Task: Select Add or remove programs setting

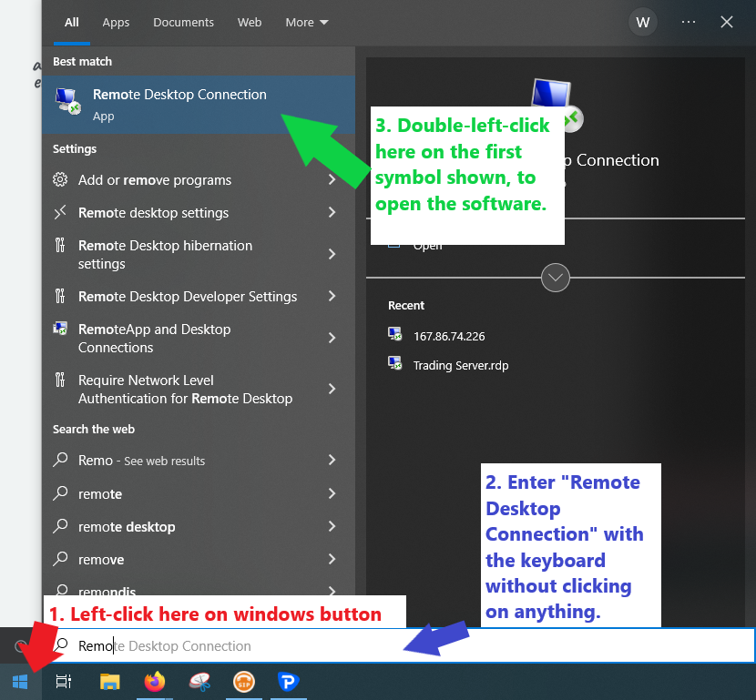Action: pyautogui.click(x=199, y=179)
